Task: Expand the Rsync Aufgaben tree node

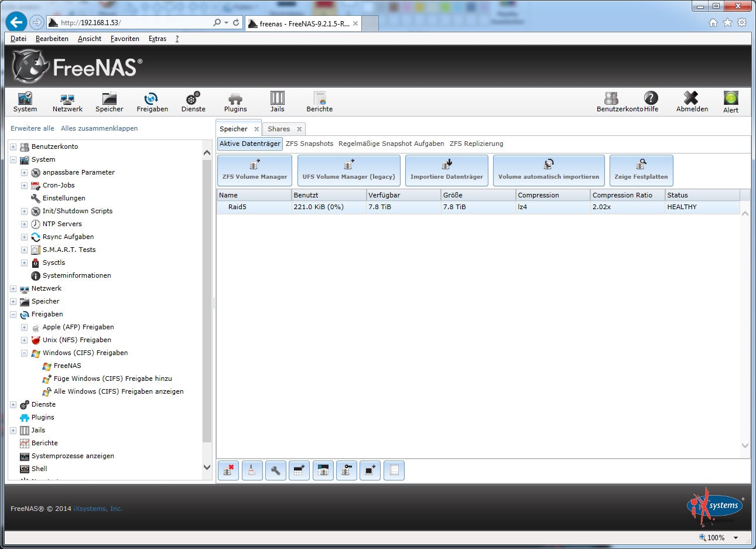Action: coord(24,237)
